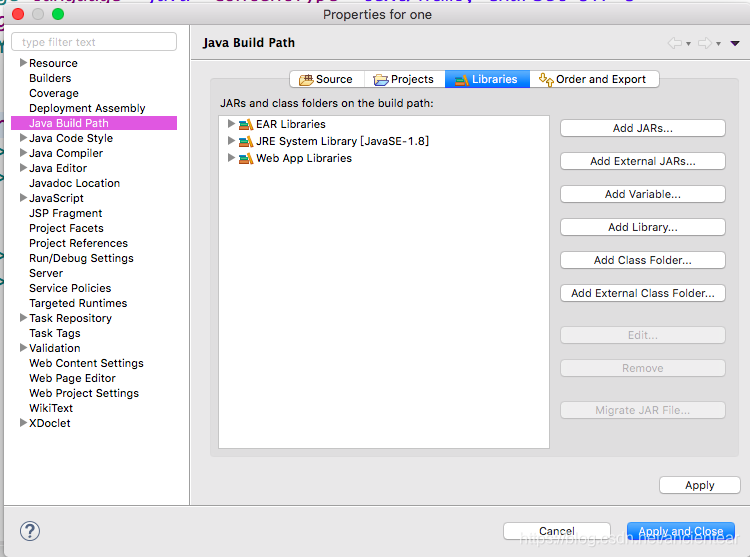Select Web Page Editor entry
The image size is (750, 557).
point(72,378)
